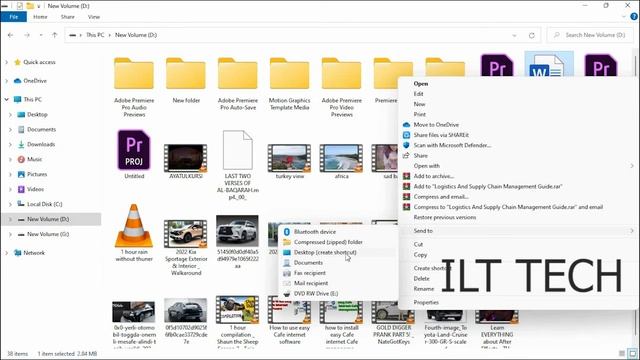Expand the OneDrive tree node
640x360 pixels.
coord(6,81)
